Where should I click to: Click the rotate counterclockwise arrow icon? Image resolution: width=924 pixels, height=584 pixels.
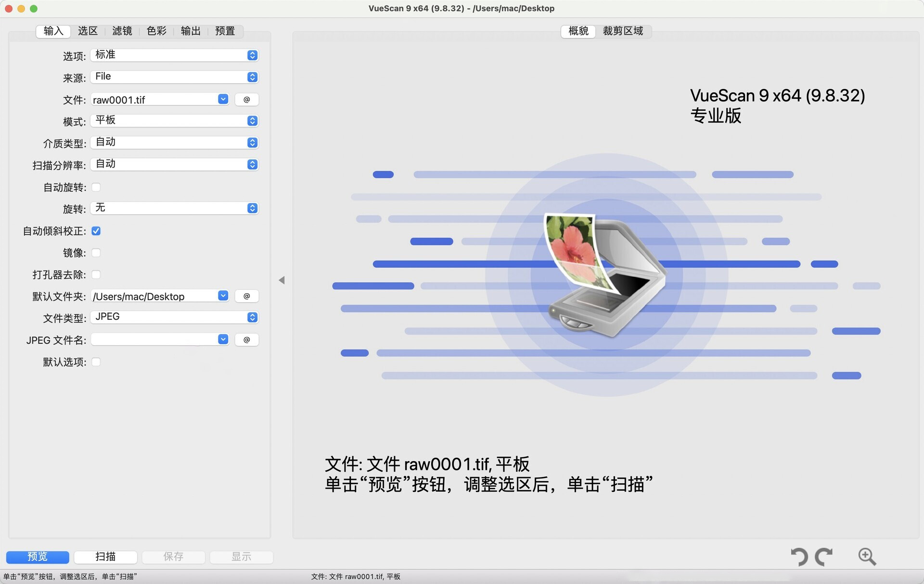click(x=799, y=557)
